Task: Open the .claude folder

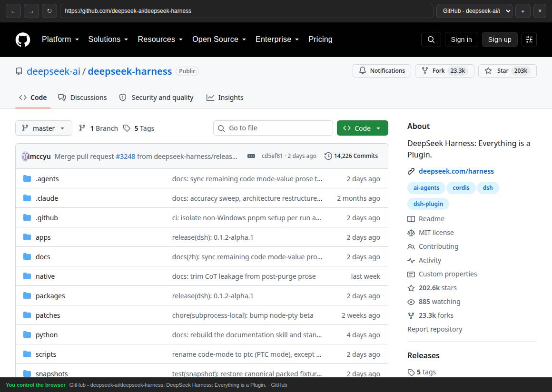Action: pyautogui.click(x=47, y=198)
